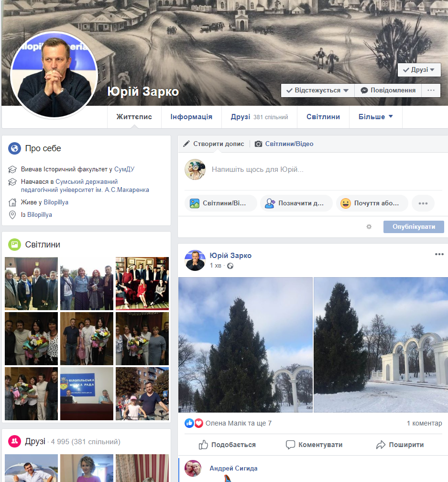Click the pencil icon beside Створити допис
448x482 pixels.
[186, 144]
